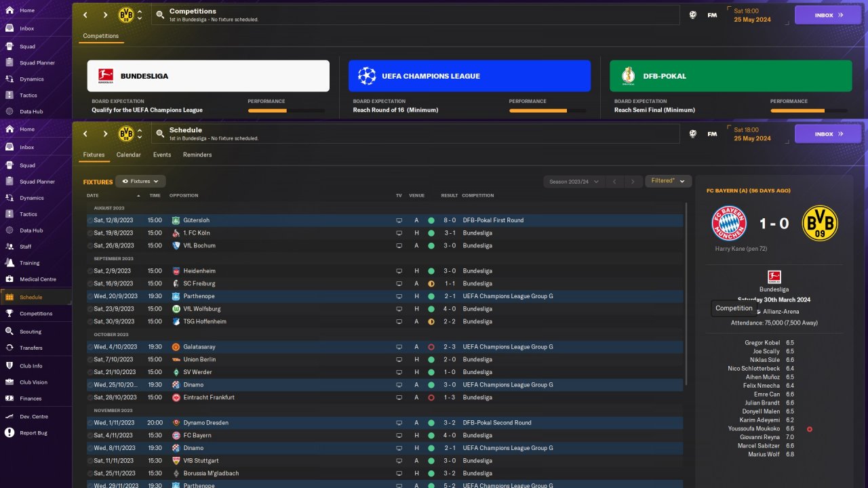
Task: Open the DFB-Pokal competition card
Action: click(x=730, y=76)
